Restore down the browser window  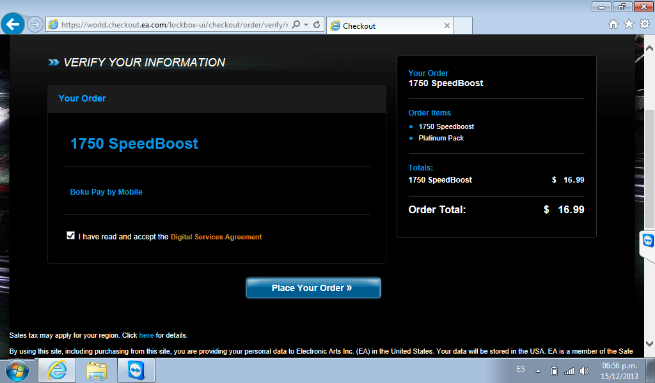622,6
